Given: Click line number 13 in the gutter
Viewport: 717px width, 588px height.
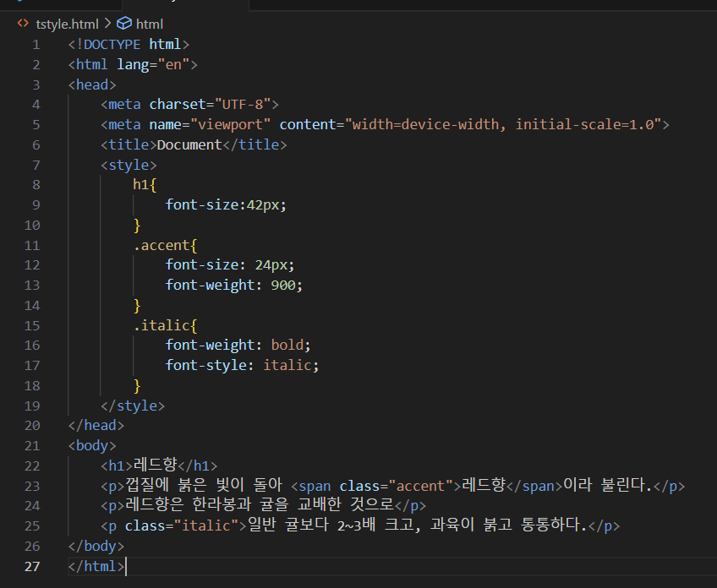Looking at the screenshot, I should point(32,285).
